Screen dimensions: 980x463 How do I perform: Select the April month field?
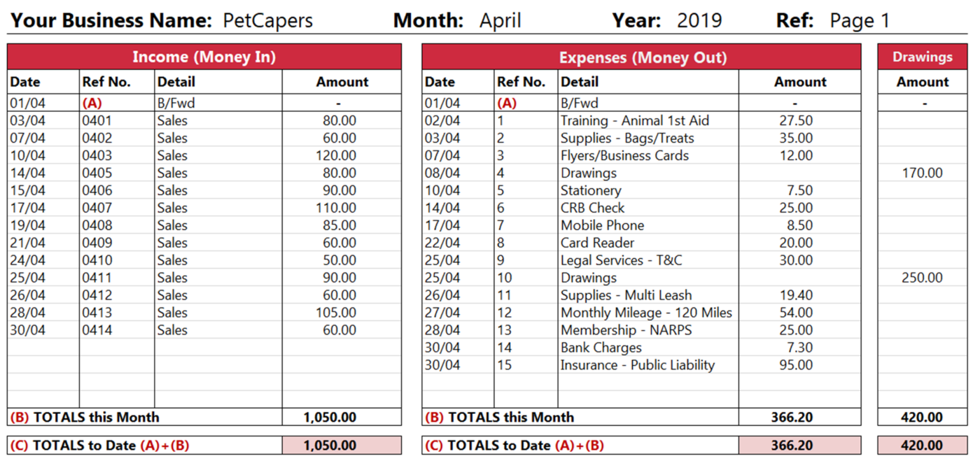[x=500, y=20]
